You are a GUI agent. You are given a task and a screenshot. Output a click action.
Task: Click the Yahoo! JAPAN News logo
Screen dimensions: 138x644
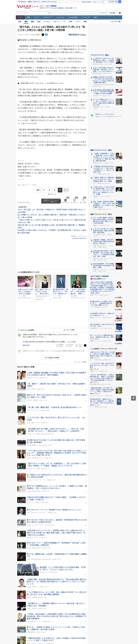tap(27, 7)
